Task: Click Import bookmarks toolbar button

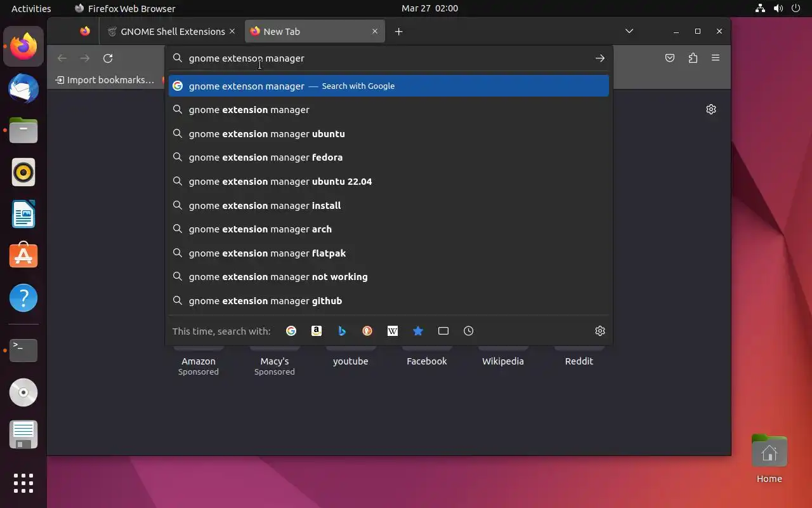Action: [105, 80]
